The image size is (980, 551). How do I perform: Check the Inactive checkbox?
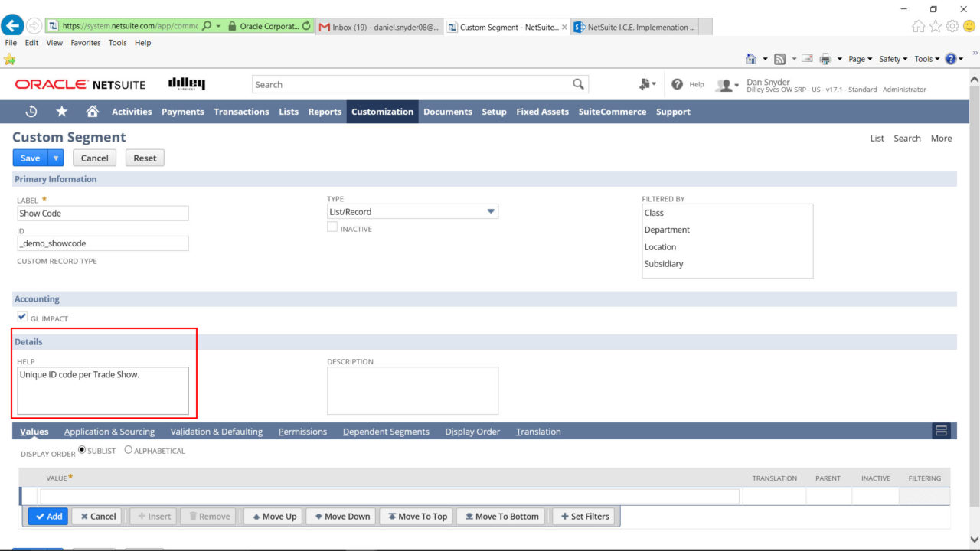tap(332, 227)
